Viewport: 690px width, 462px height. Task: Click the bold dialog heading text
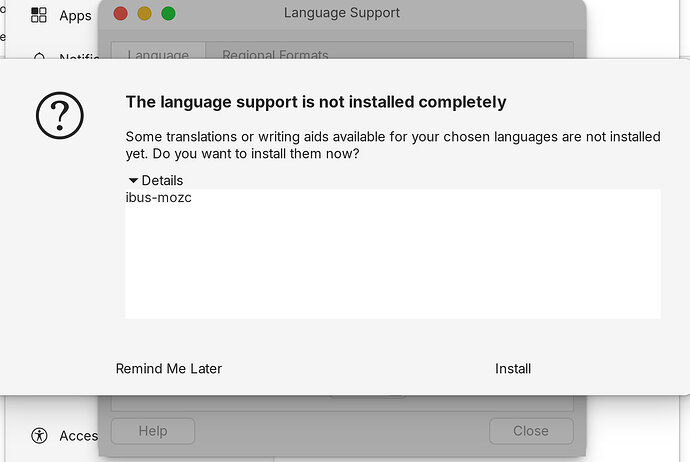[316, 102]
